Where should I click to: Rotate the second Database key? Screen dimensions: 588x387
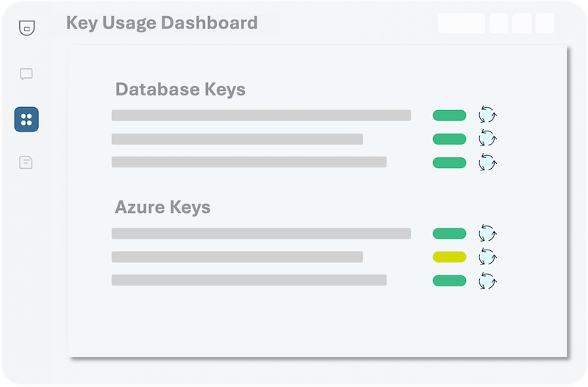[x=487, y=139]
